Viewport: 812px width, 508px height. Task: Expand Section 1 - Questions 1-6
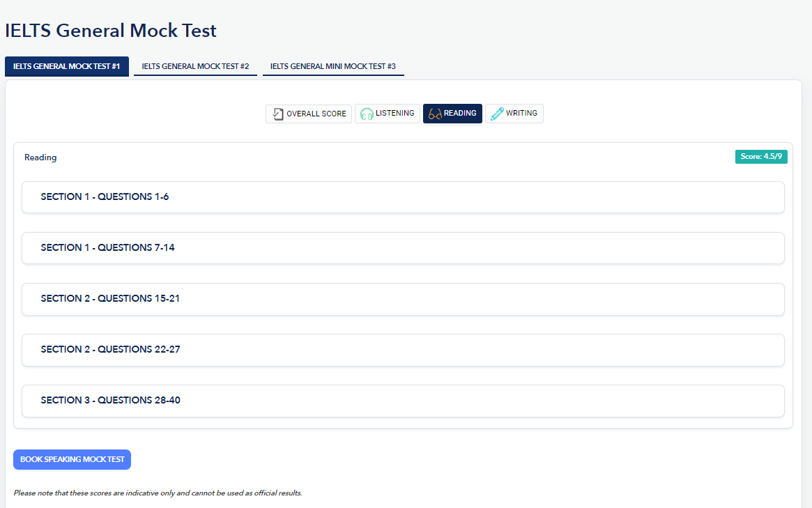(403, 197)
